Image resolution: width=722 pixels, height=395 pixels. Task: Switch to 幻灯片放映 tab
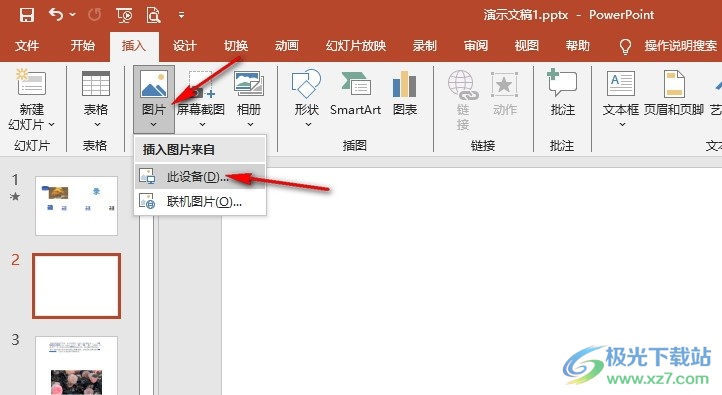pos(356,46)
